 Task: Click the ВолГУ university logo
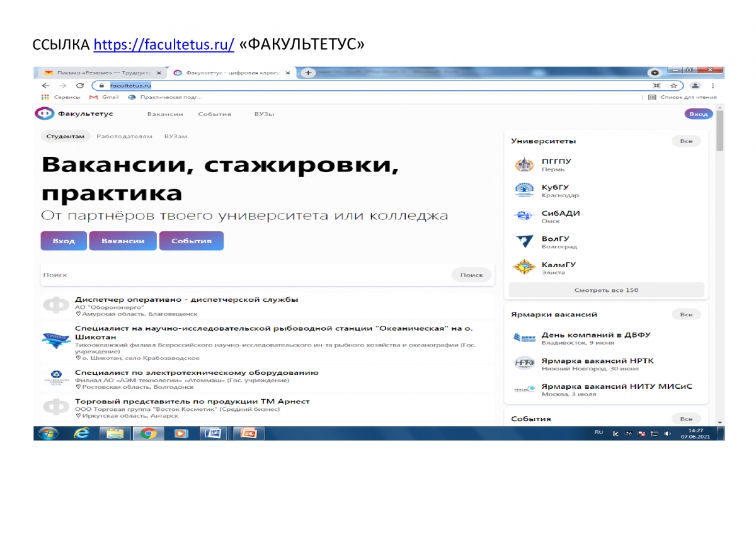pos(524,242)
